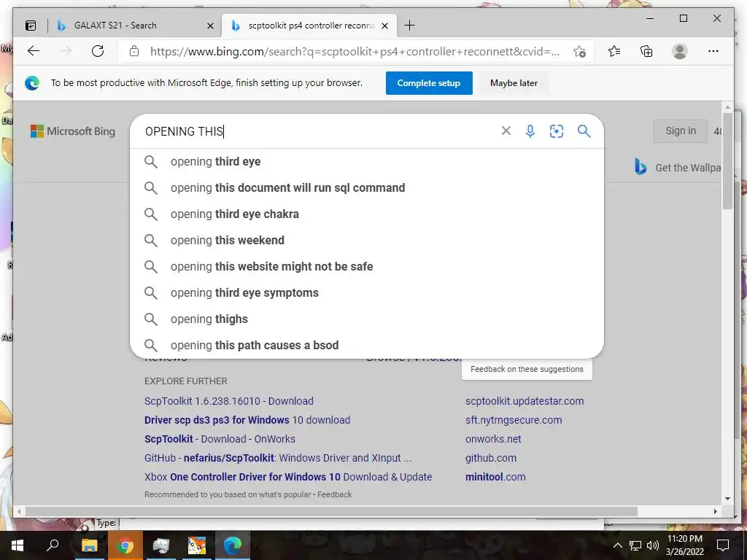Open volume control in system tray
Screen dimensions: 747x560
(653, 545)
